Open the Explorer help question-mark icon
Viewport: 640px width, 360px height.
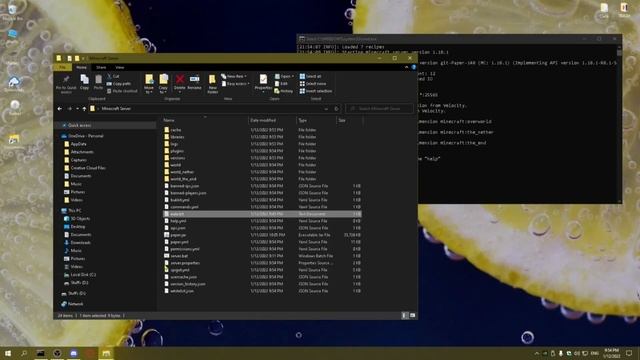coord(413,67)
